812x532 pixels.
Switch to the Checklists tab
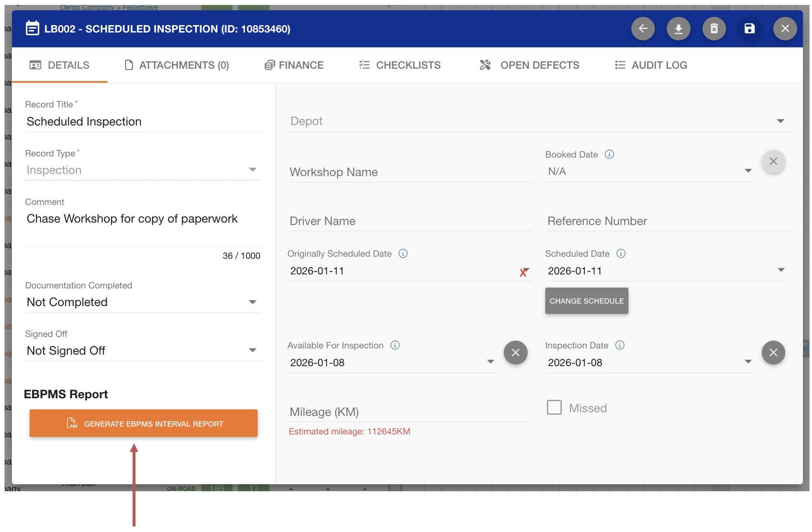(x=399, y=65)
